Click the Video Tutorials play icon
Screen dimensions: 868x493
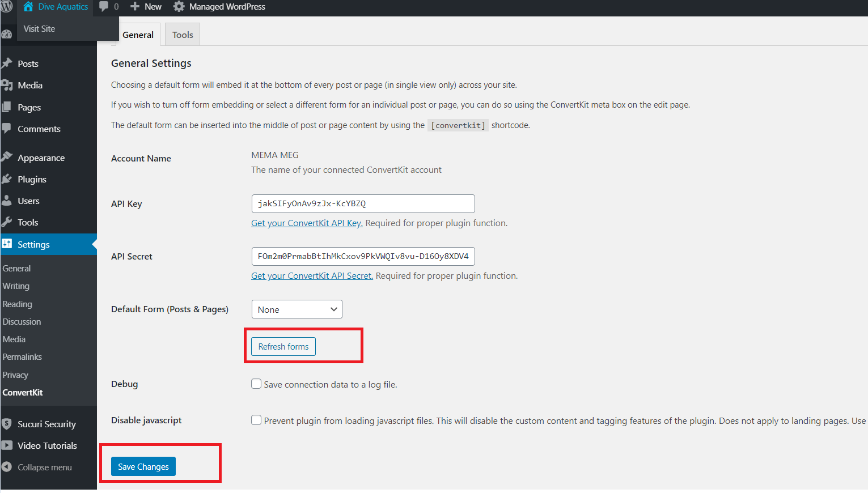7,445
